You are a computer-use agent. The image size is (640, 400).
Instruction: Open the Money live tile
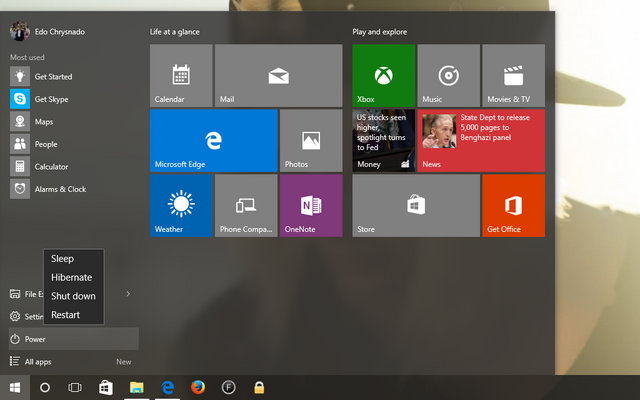[x=384, y=140]
